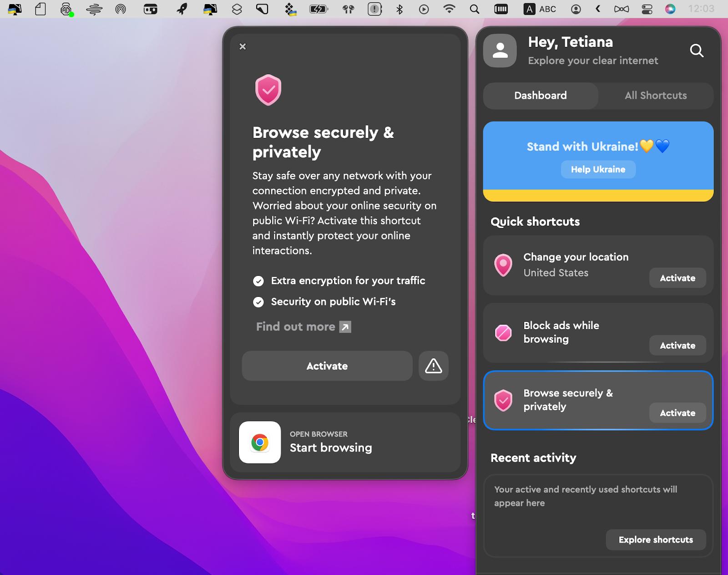The image size is (728, 575).
Task: Click the 'Hey, Tetiana' greeting
Action: [x=570, y=42]
